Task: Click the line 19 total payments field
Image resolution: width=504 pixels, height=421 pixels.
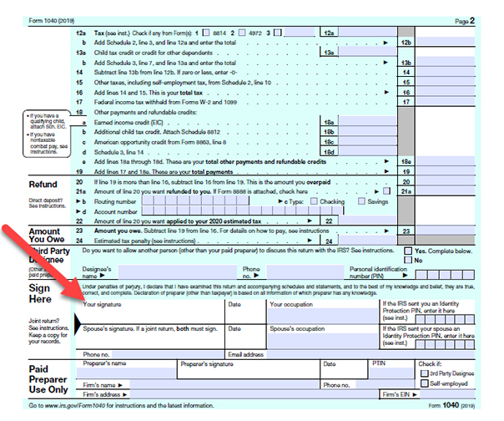Action: click(446, 171)
